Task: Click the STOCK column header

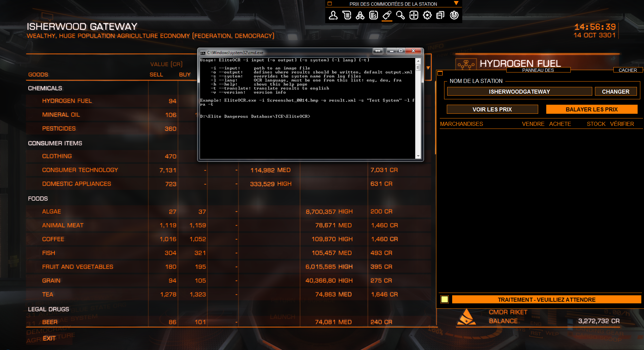Action: pos(596,124)
